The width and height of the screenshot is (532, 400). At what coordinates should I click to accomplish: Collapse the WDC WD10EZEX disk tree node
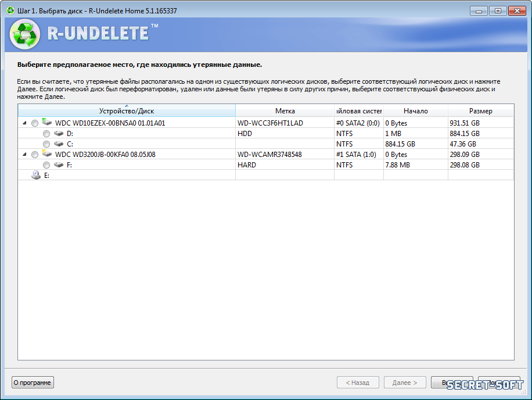tap(24, 123)
